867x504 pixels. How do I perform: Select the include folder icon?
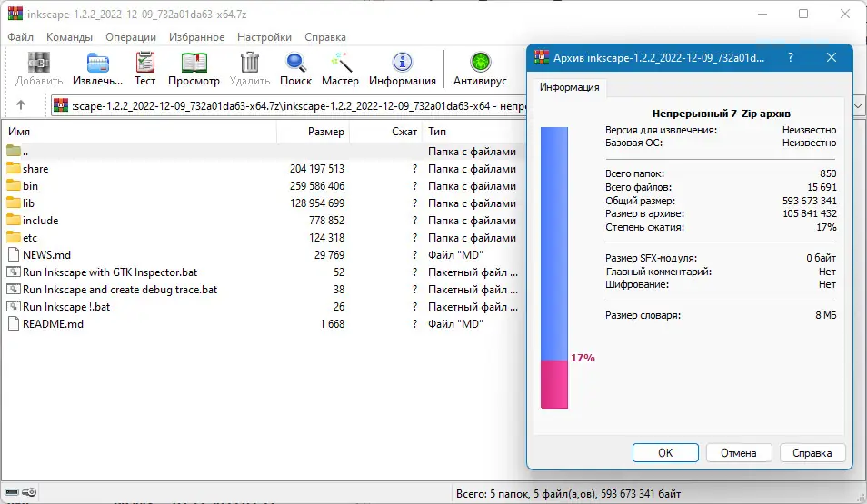coord(14,220)
